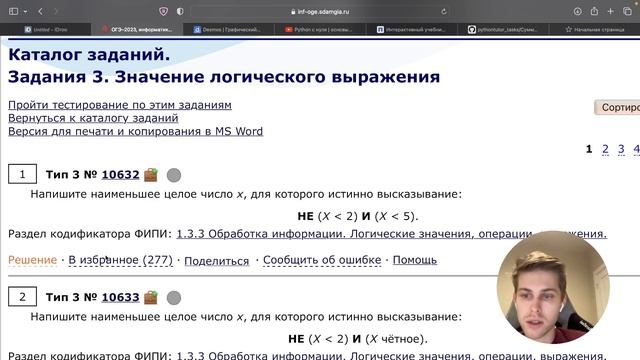
Task: Click the inf-oge.sdamgia.ru address bar
Action: point(320,11)
